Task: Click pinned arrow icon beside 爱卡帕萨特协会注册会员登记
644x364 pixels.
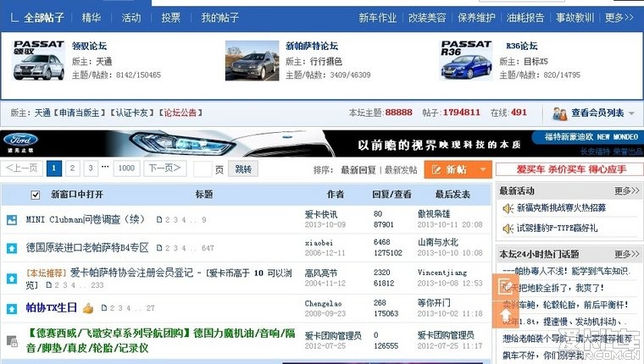Action: pos(12,279)
